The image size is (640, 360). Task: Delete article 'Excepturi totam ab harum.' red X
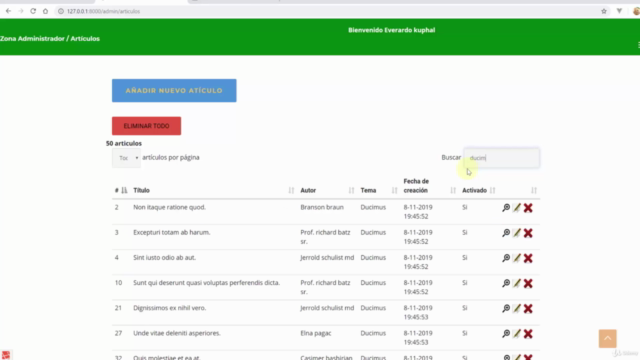coord(528,233)
